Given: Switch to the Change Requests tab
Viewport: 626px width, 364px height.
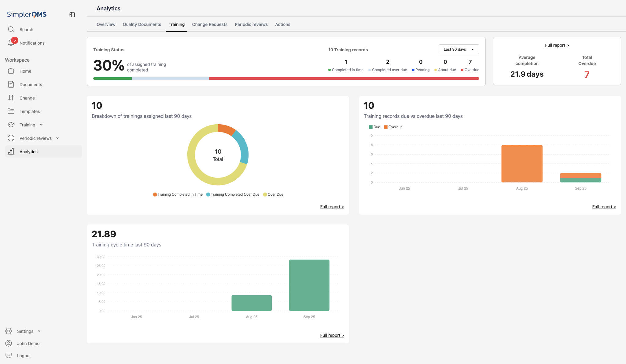Looking at the screenshot, I should tap(210, 24).
